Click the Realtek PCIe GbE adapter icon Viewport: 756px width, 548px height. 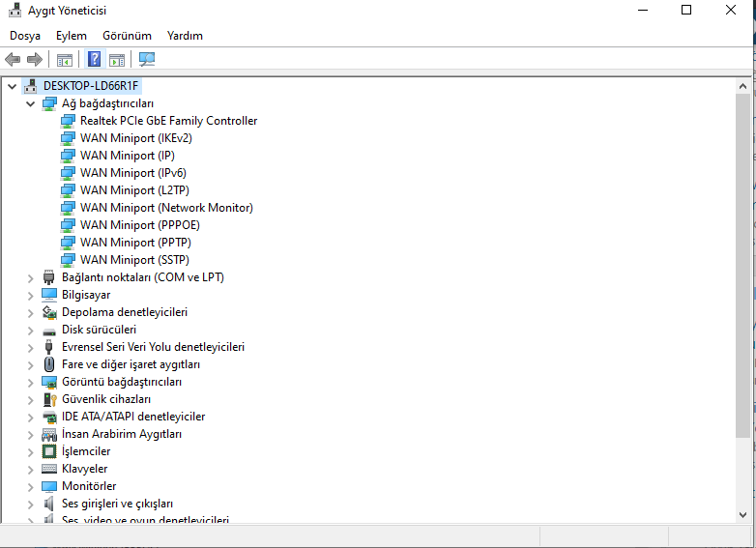68,121
